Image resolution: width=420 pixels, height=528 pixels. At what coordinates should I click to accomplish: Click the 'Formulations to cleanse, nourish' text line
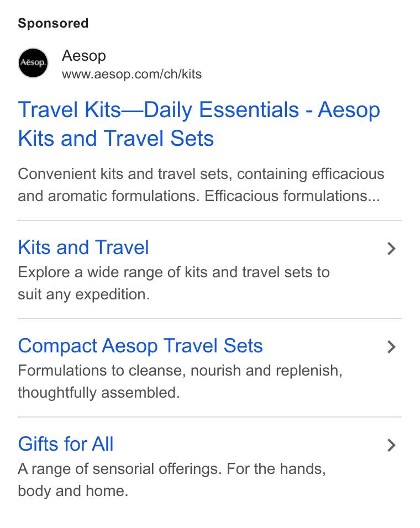[x=180, y=371]
